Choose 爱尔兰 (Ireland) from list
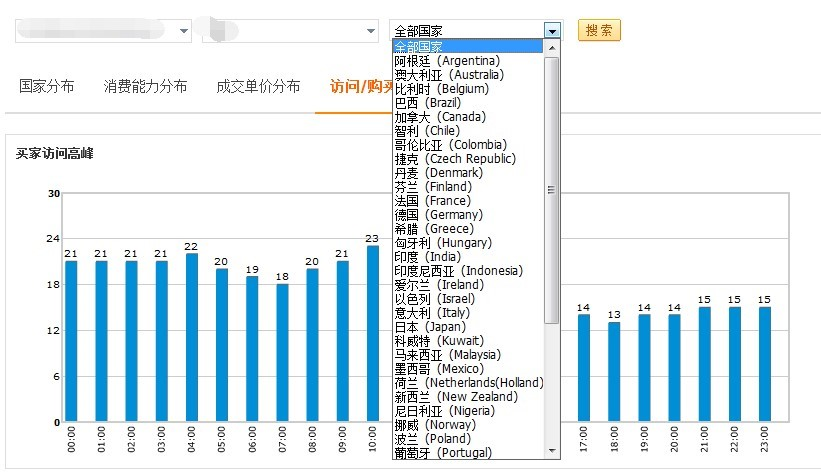The height and width of the screenshot is (476, 821). pos(468,285)
